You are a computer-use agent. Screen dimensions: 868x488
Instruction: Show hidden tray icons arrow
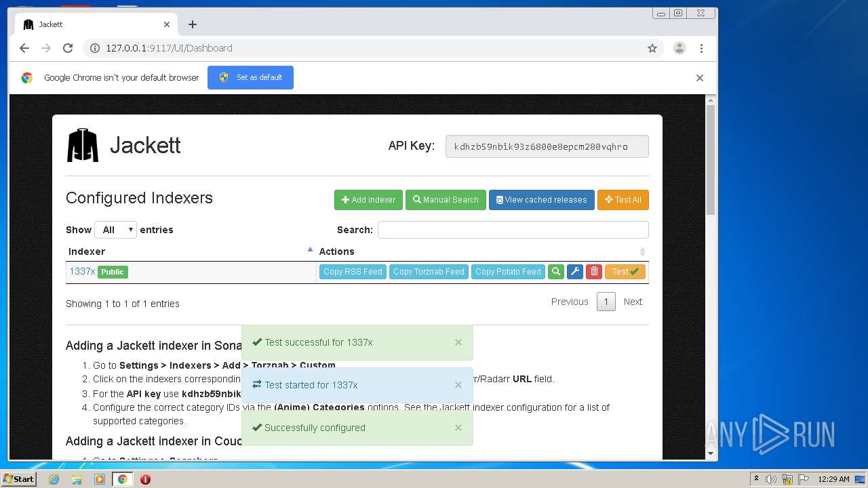756,479
